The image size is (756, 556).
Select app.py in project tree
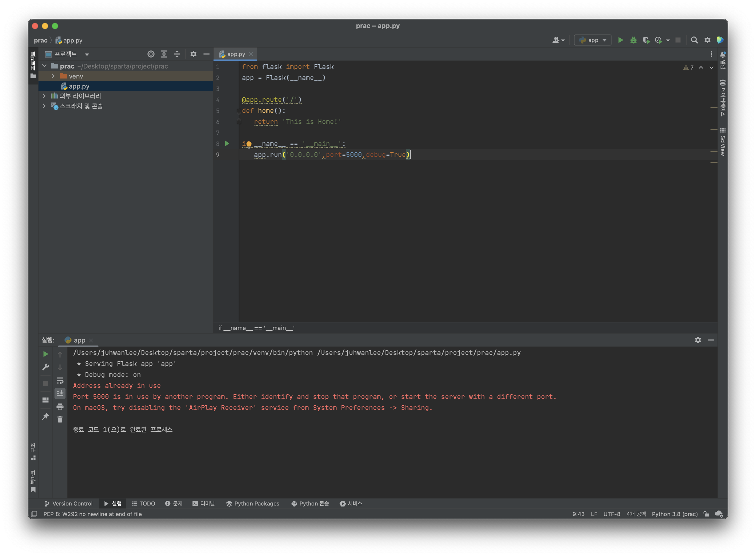(x=126, y=86)
